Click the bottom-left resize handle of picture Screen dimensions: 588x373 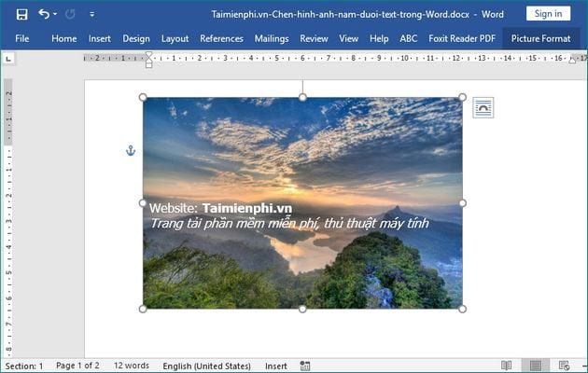[143, 309]
